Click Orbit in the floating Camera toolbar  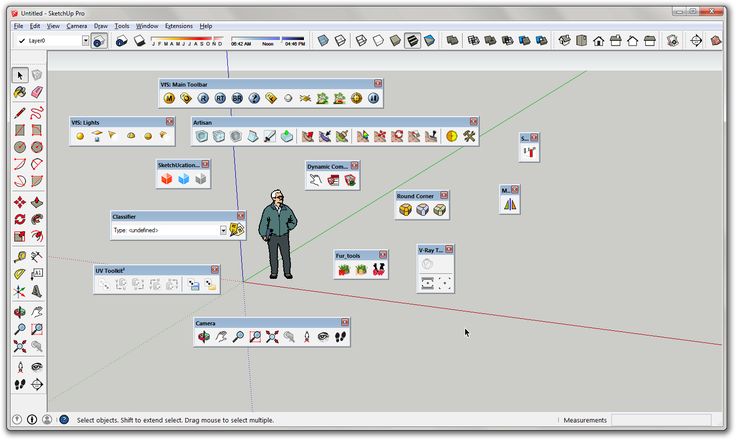click(204, 337)
